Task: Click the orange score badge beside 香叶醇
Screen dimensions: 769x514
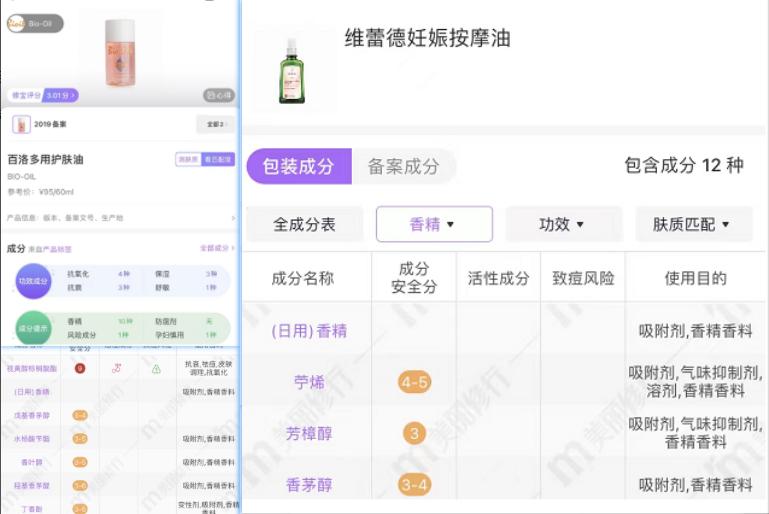Action: pos(80,463)
